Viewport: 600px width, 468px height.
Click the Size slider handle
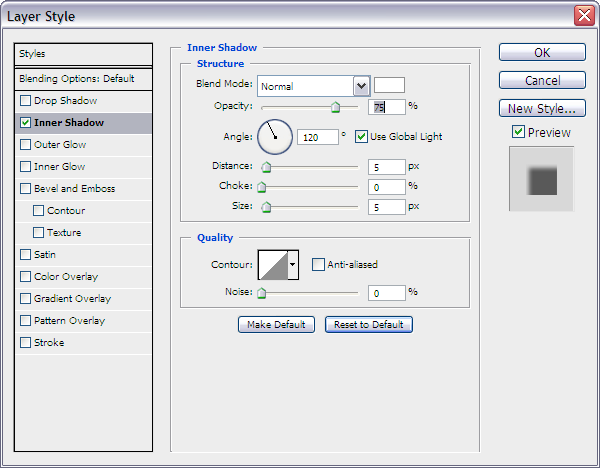pyautogui.click(x=266, y=207)
